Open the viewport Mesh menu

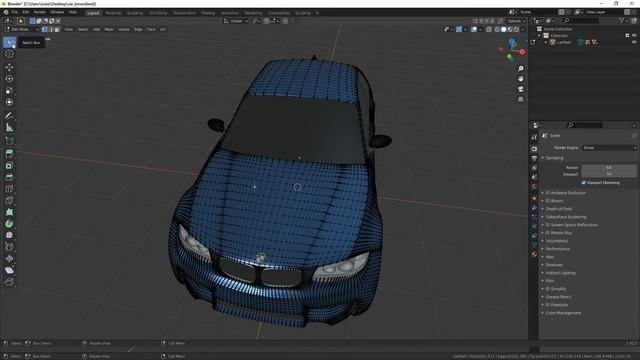(x=109, y=29)
